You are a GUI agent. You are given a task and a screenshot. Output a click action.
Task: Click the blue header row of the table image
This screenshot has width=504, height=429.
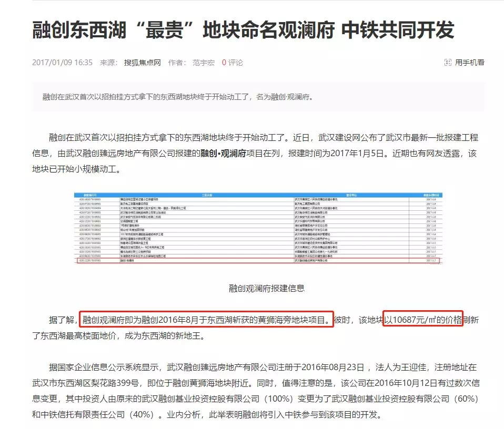pos(258,195)
